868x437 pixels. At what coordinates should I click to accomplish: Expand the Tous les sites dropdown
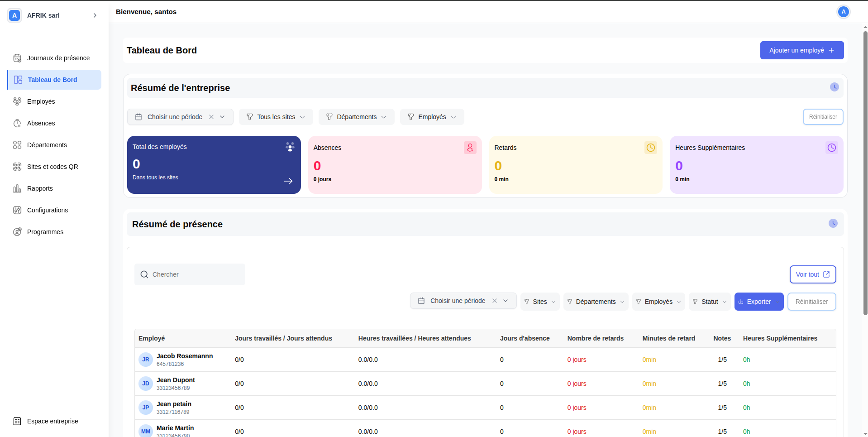click(x=276, y=117)
